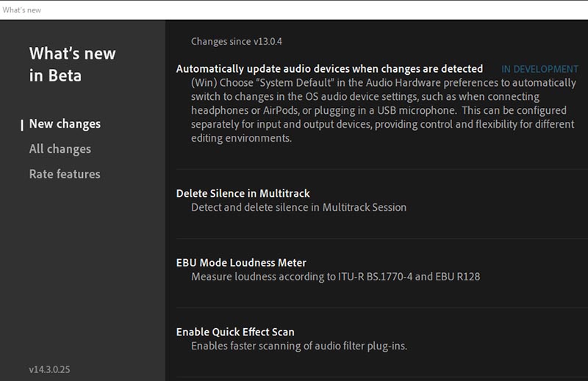This screenshot has height=381, width=588.
Task: Click the IN DEVELOPMENT badge
Action: (539, 70)
